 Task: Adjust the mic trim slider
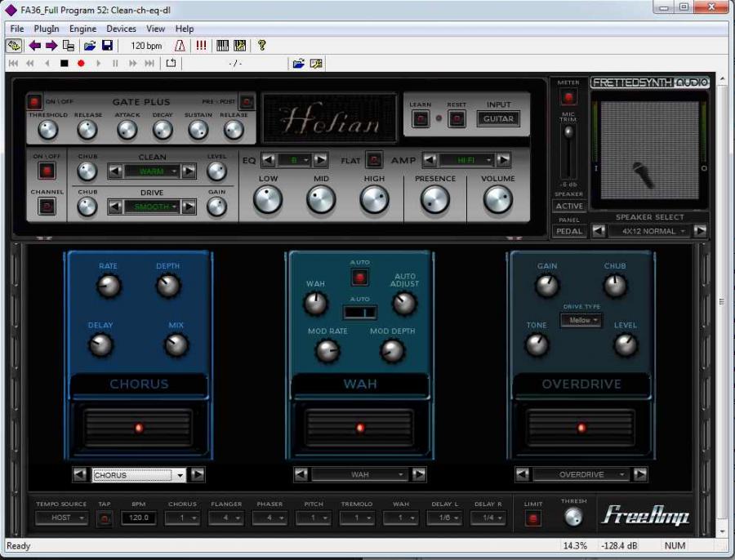(x=568, y=132)
